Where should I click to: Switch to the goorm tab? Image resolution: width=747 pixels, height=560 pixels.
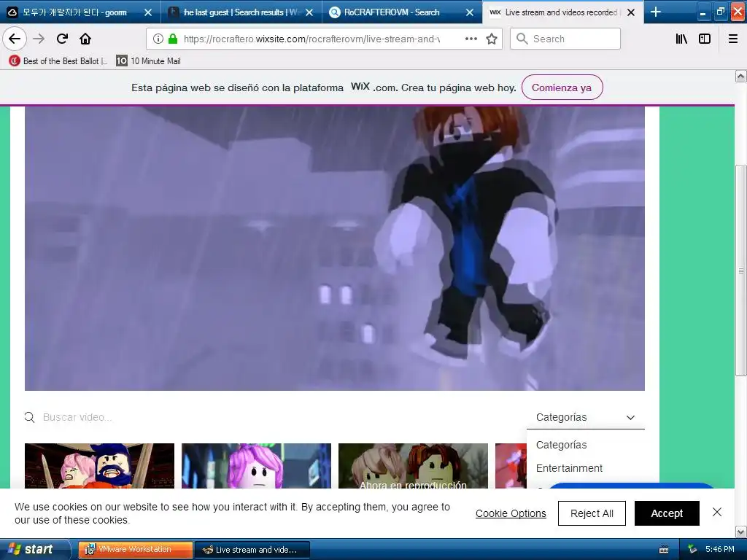(x=74, y=12)
